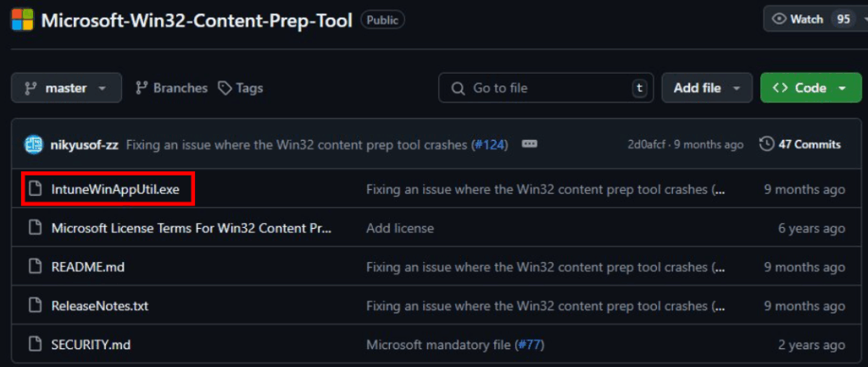Click the magnifier icon in Go to file

[458, 88]
